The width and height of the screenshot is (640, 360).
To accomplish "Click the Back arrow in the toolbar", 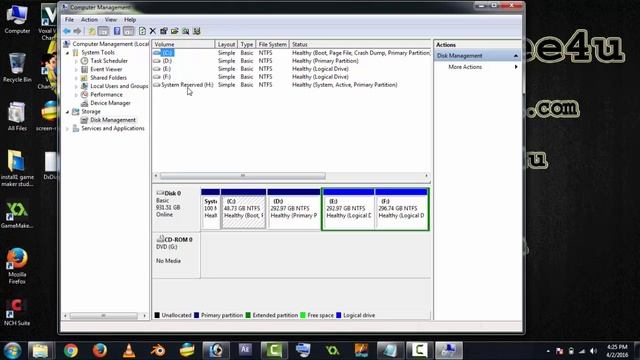I will [67, 31].
